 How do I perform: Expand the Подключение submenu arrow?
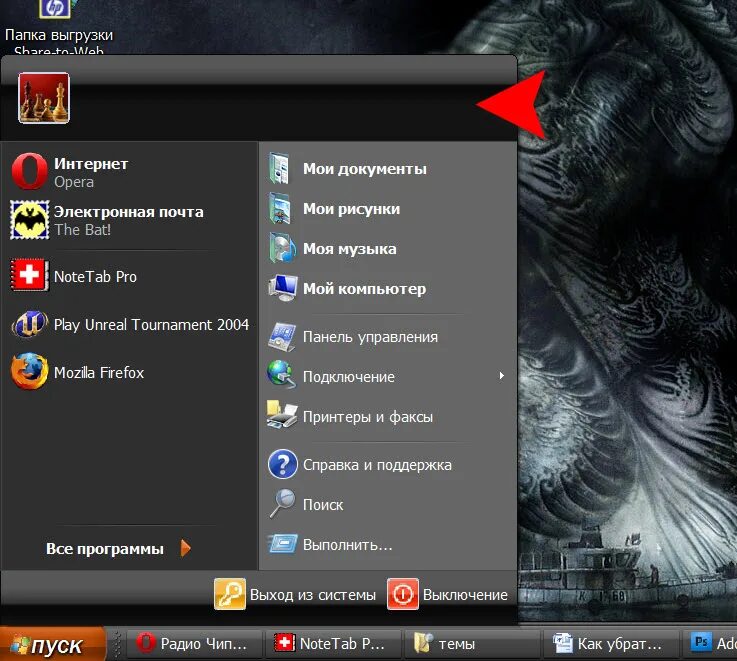click(x=502, y=375)
